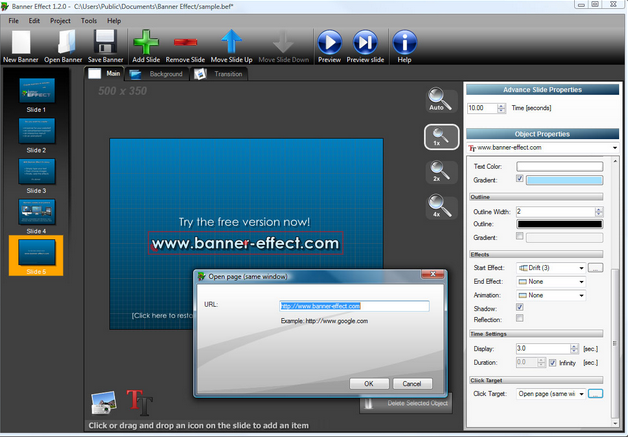Click the slide Time seconds spinner
The width and height of the screenshot is (628, 437).
(x=501, y=108)
